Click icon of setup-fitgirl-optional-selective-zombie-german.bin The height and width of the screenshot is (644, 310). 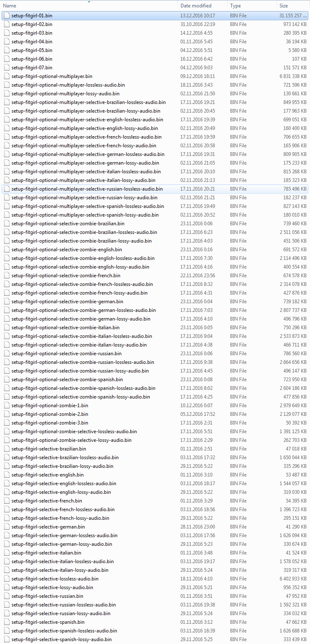coord(7,302)
